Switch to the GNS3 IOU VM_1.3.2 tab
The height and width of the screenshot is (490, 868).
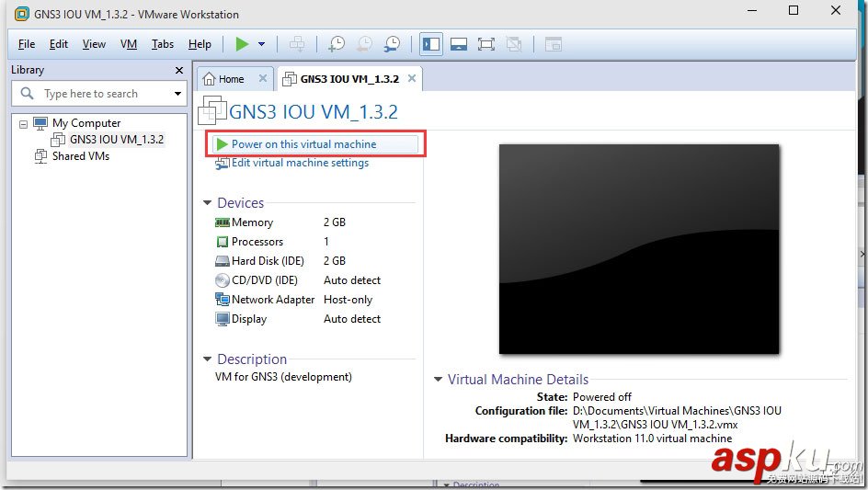349,79
